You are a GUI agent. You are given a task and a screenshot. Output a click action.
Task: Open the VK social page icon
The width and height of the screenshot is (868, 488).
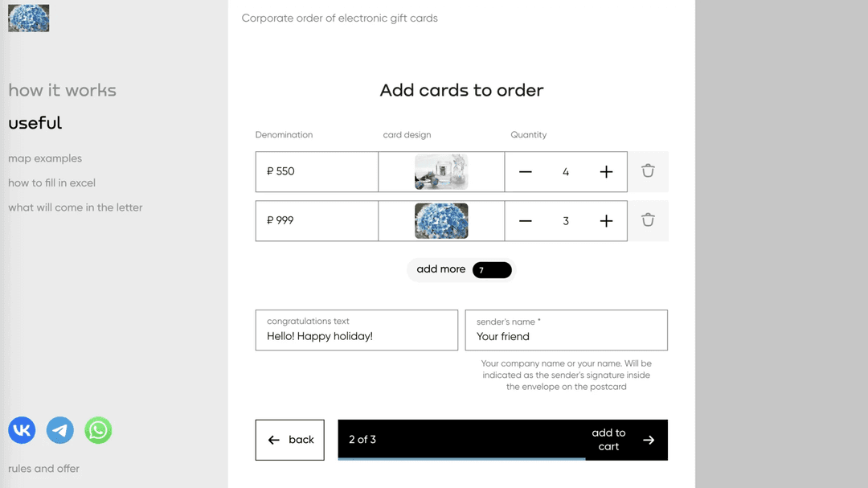tap(22, 430)
